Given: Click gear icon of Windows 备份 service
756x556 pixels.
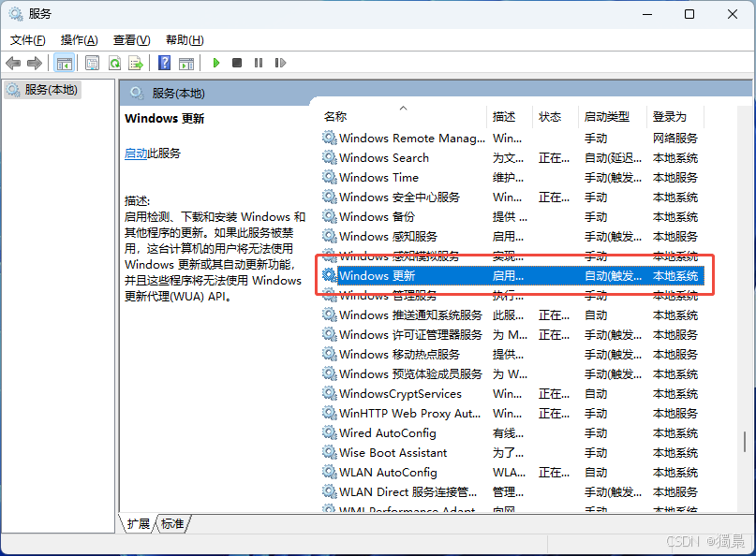Looking at the screenshot, I should click(330, 217).
